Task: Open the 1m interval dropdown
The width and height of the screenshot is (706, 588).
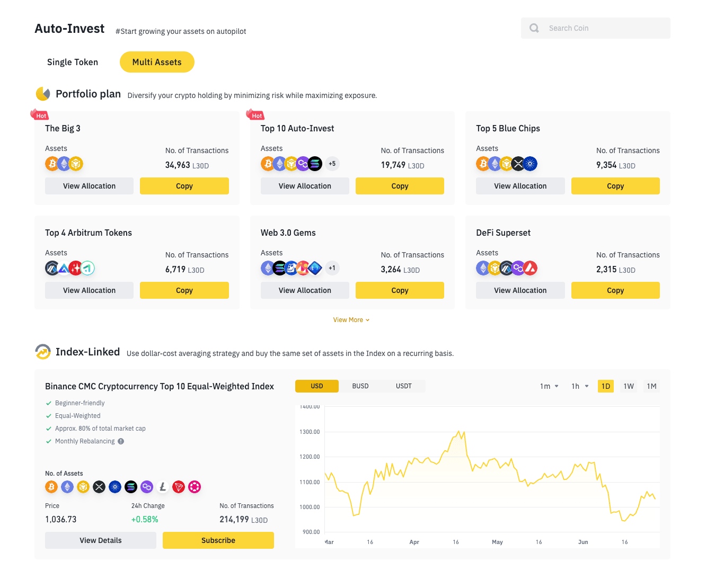Action: pyautogui.click(x=549, y=386)
